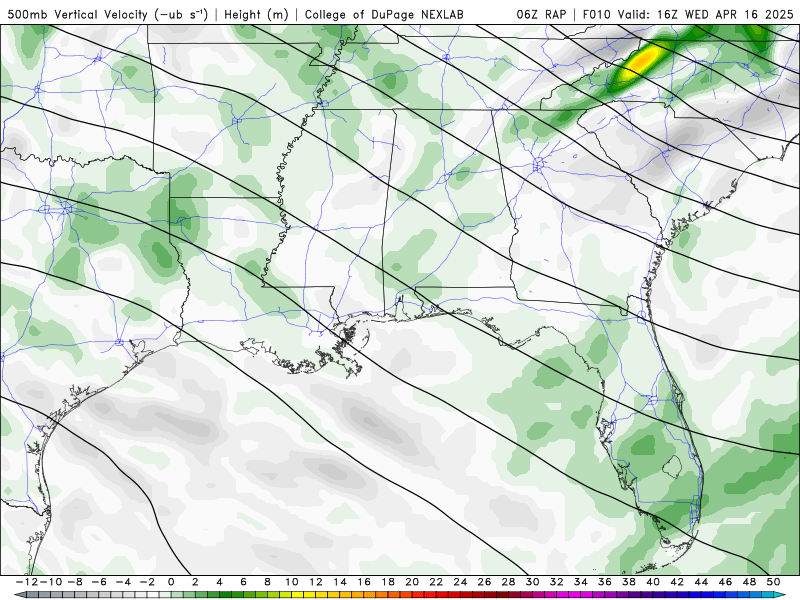Click the '46' color scale label
This screenshot has width=800, height=600.
[726, 582]
